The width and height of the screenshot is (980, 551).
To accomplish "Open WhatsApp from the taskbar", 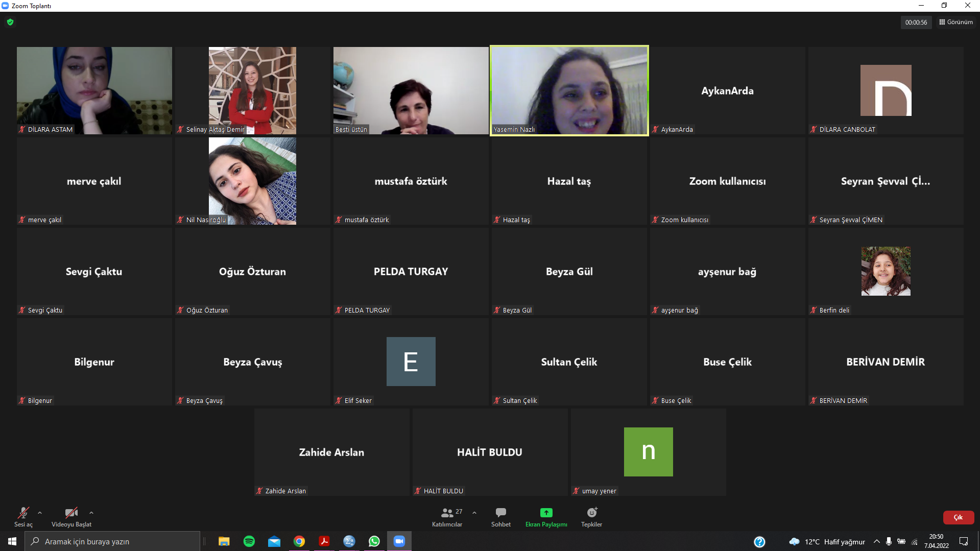I will point(374,541).
